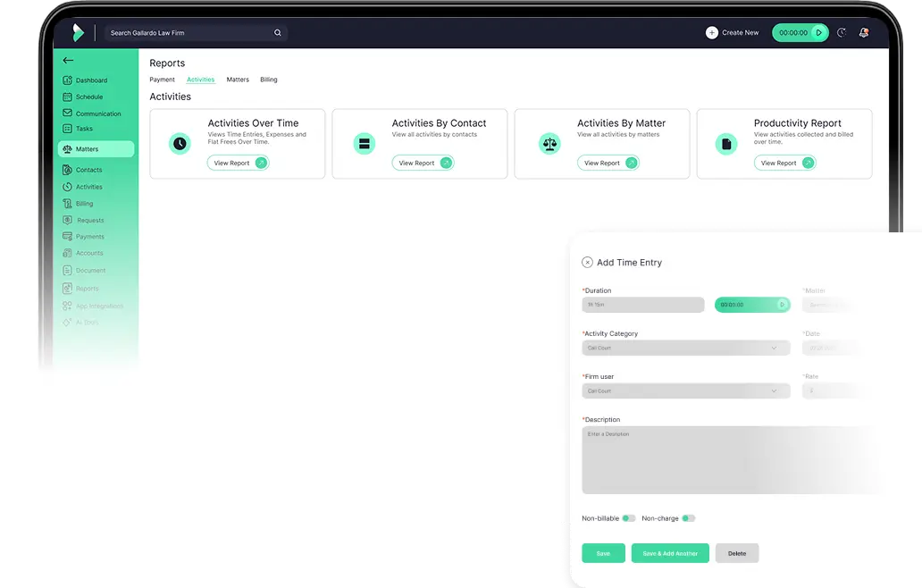View Report on the Productivity Report card
922x588 pixels.
(x=784, y=163)
